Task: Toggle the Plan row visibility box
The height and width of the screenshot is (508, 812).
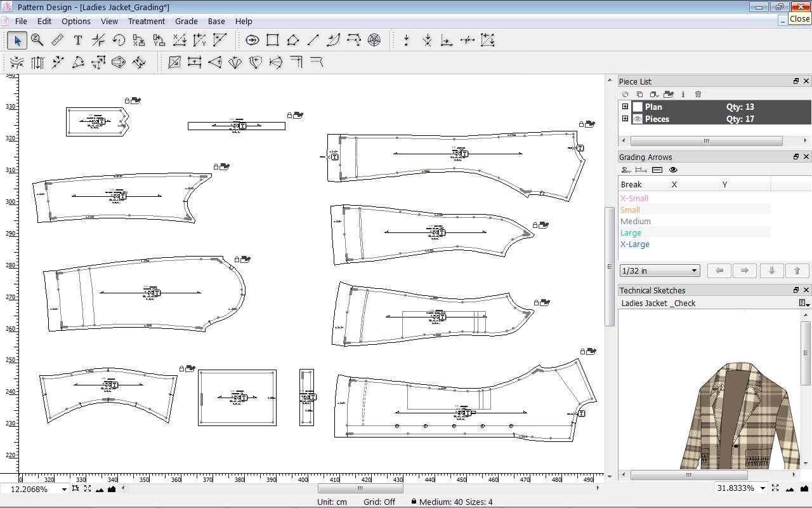Action: click(x=638, y=107)
